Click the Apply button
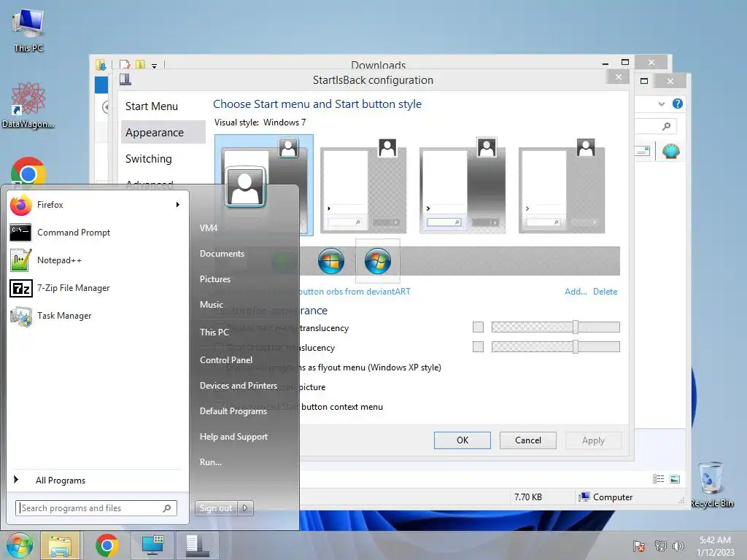747x560 pixels. (x=593, y=440)
